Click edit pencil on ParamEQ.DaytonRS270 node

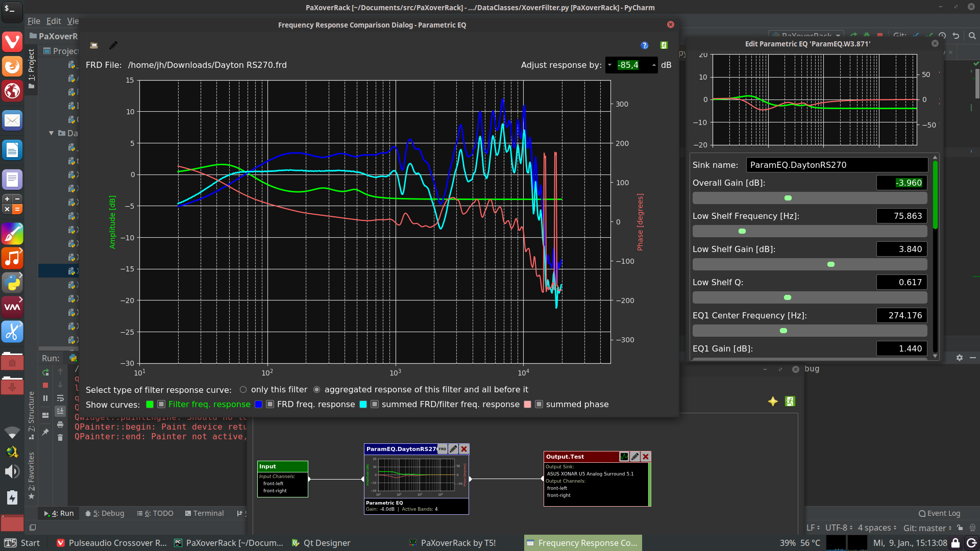tap(453, 449)
